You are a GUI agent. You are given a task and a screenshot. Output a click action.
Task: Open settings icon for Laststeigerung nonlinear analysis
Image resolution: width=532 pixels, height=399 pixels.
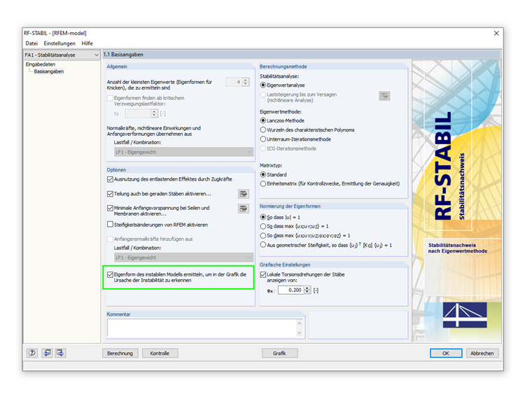pyautogui.click(x=384, y=96)
